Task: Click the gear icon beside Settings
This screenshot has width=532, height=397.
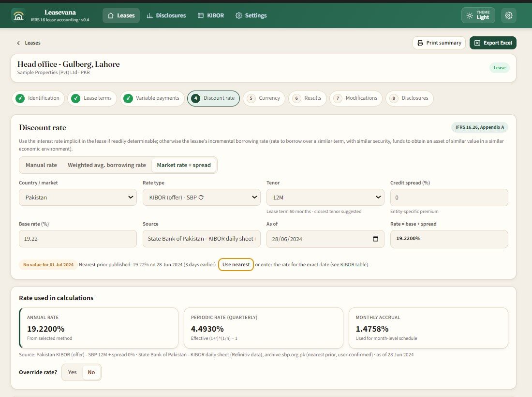Action: click(238, 15)
